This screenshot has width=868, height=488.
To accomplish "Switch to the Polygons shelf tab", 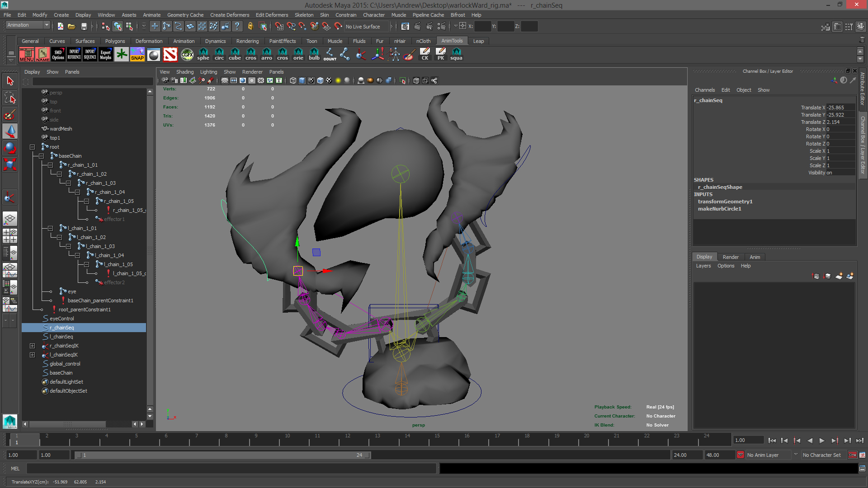I will coord(115,41).
